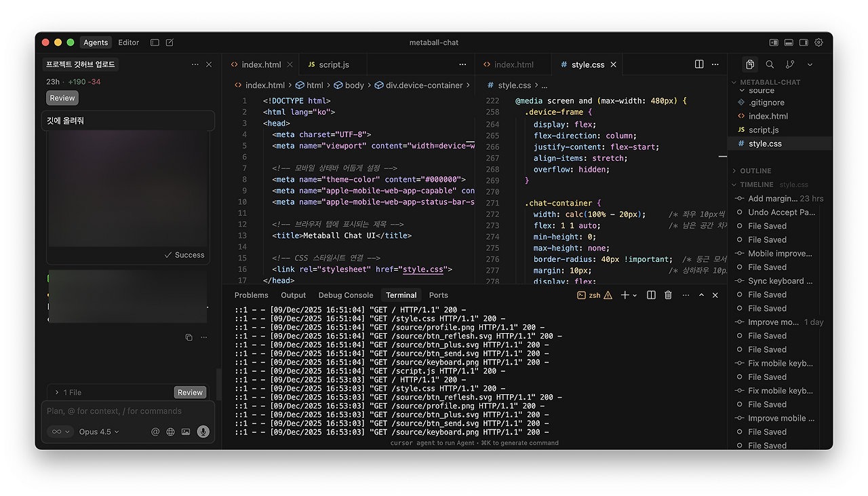Expand the 1 File changes list
868x496 pixels.
tap(68, 392)
